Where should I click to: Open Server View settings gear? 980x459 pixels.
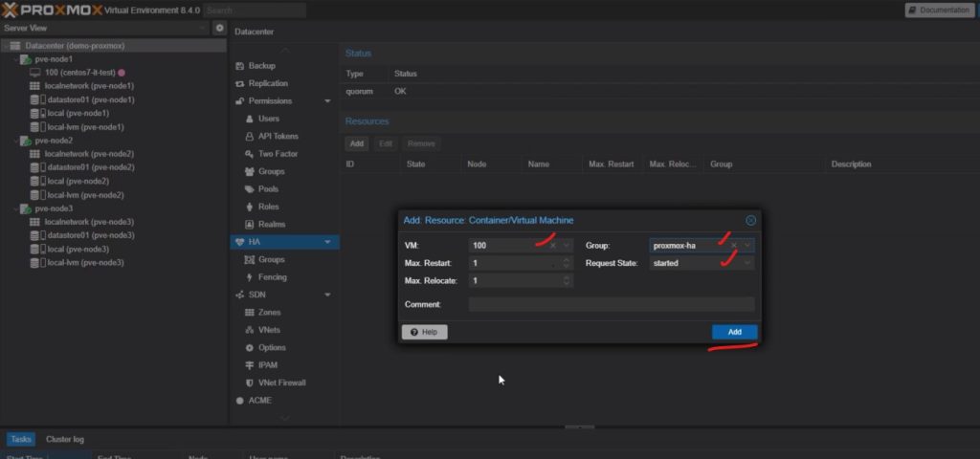coord(219,28)
